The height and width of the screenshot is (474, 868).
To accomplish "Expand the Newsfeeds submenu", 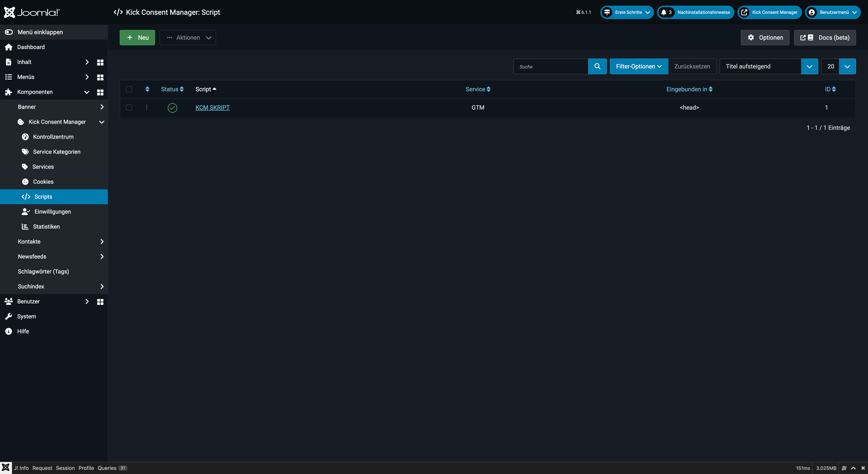I will pyautogui.click(x=102, y=256).
